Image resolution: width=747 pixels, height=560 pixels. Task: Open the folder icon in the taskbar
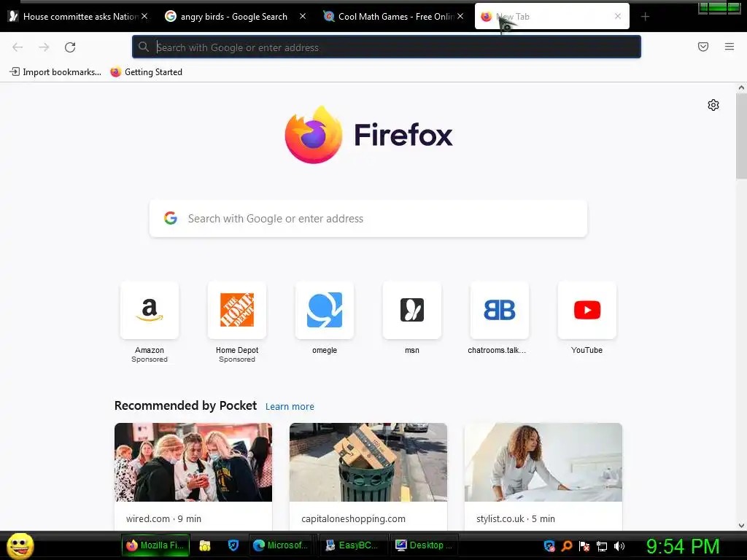tap(205, 545)
